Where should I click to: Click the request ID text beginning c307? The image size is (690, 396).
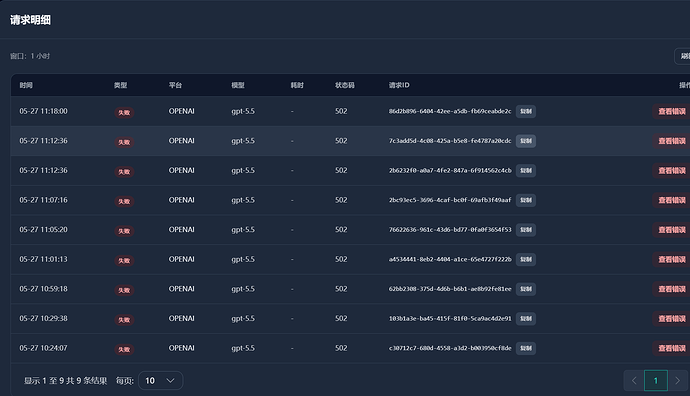pyautogui.click(x=450, y=348)
